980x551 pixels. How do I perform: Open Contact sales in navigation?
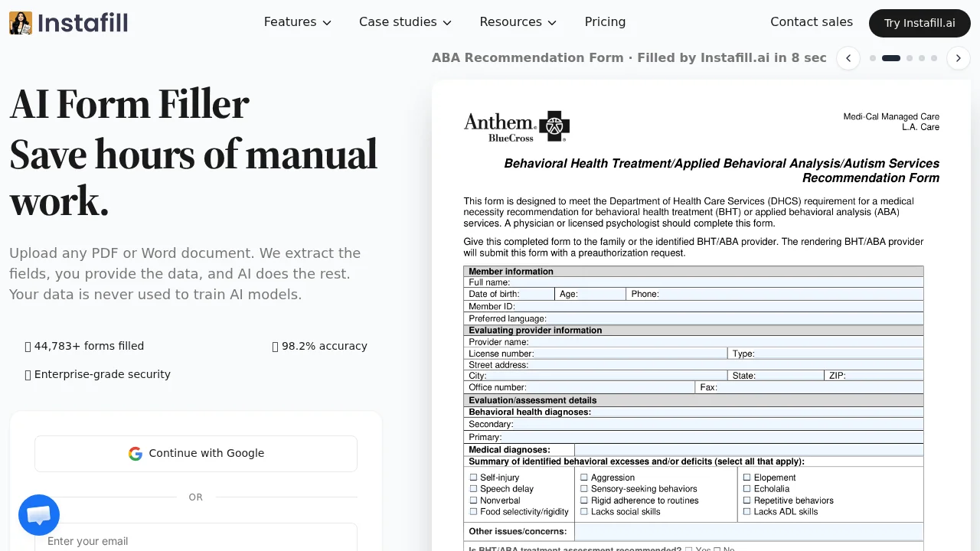(811, 22)
